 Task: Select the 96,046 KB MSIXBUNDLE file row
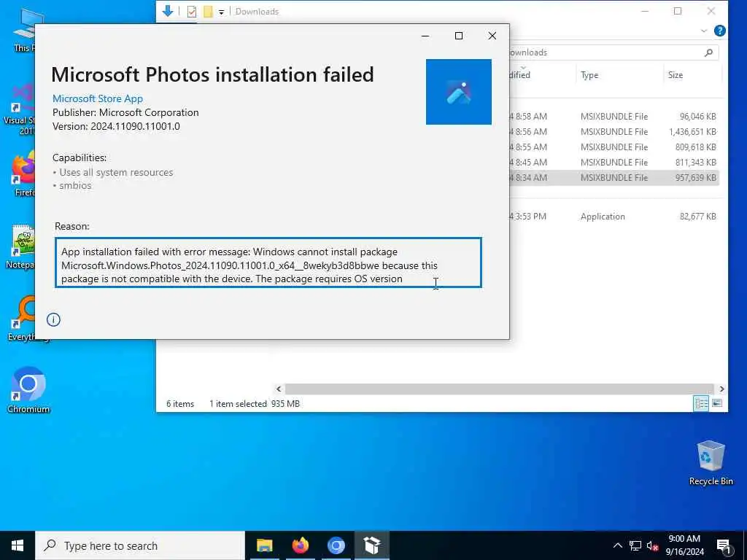614,116
